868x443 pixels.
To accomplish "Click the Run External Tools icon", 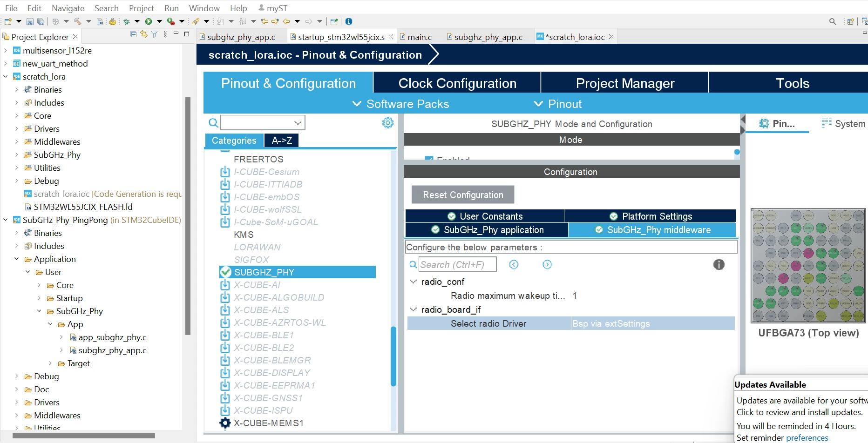I will coord(171,21).
